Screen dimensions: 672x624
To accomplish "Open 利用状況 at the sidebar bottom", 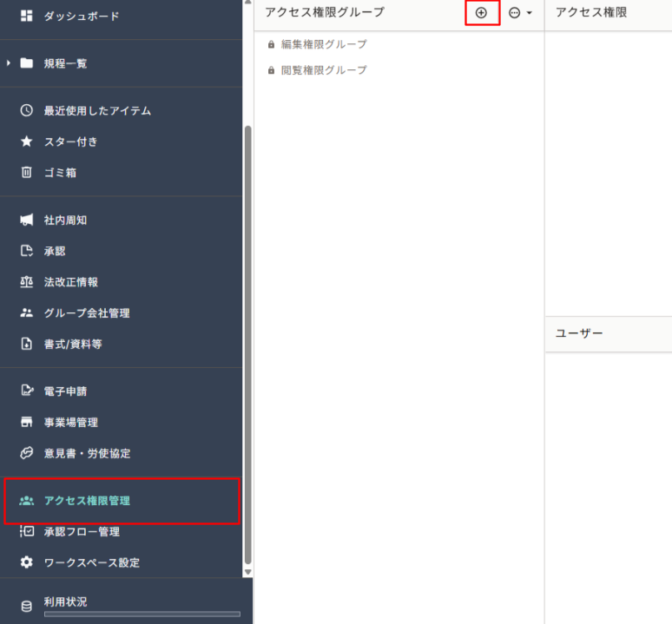I will (66, 601).
